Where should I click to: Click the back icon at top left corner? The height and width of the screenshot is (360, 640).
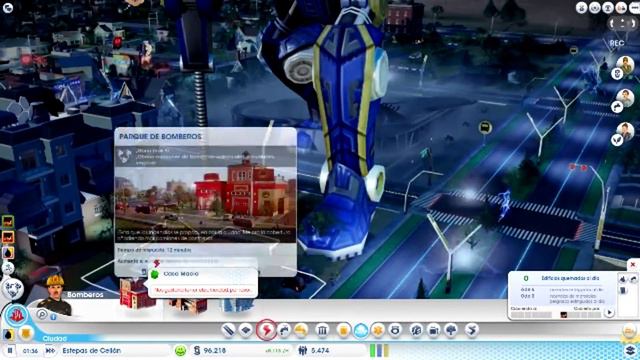(8, 8)
